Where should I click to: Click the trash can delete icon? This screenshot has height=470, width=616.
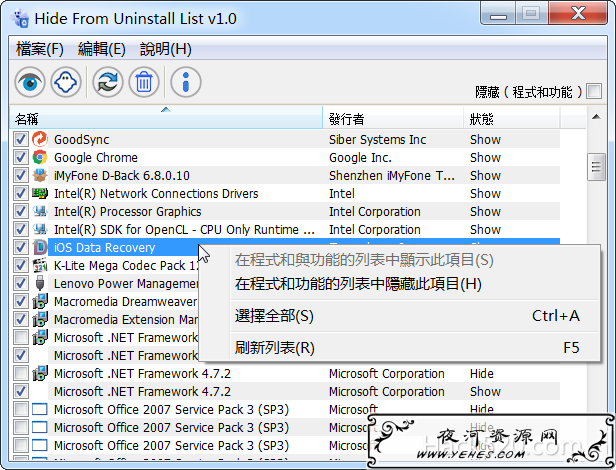pos(144,82)
